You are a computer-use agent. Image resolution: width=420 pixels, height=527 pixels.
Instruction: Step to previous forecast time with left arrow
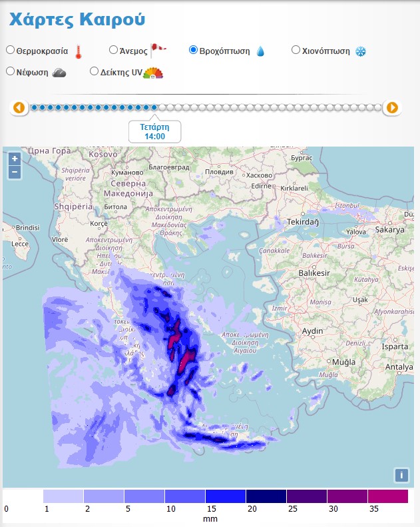coord(19,107)
